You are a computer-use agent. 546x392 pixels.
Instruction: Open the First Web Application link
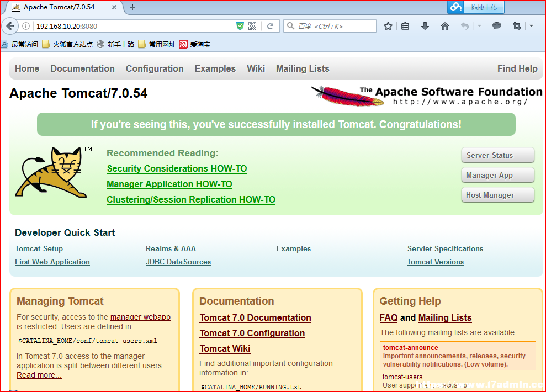(x=52, y=262)
